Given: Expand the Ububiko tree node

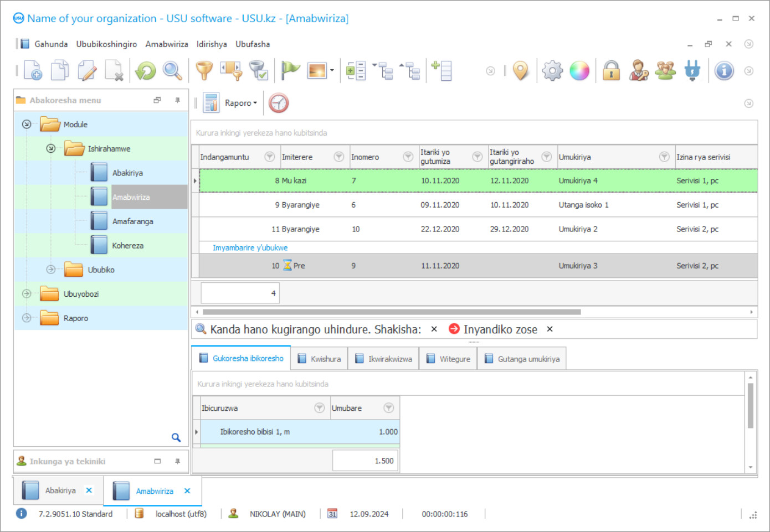Looking at the screenshot, I should pos(51,270).
